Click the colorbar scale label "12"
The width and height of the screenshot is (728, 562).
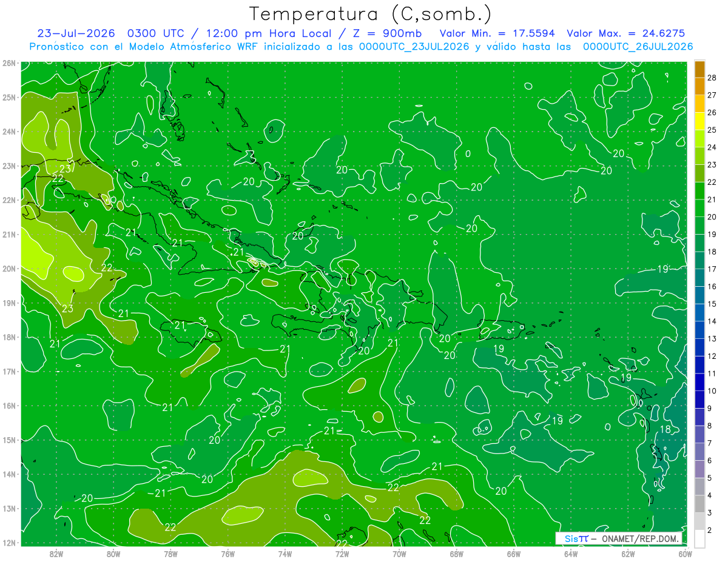712,356
